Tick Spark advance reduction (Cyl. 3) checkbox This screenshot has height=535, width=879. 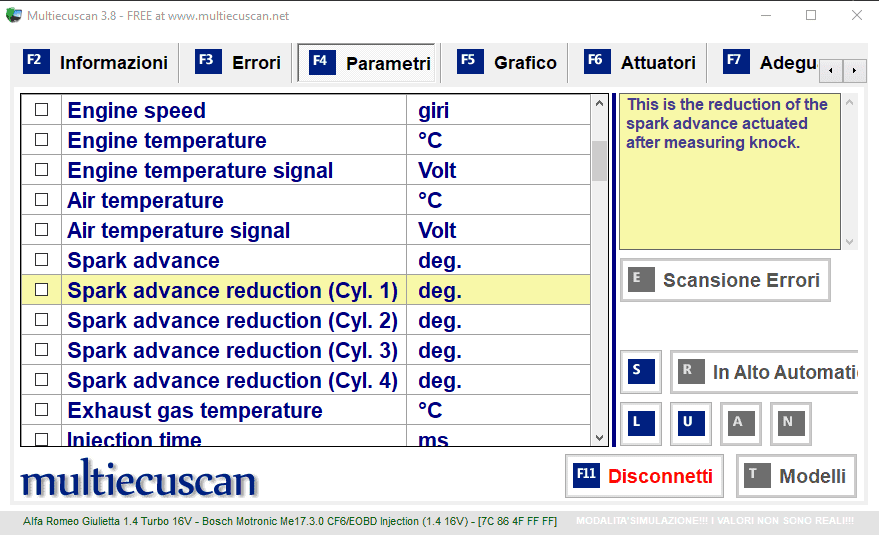(41, 349)
